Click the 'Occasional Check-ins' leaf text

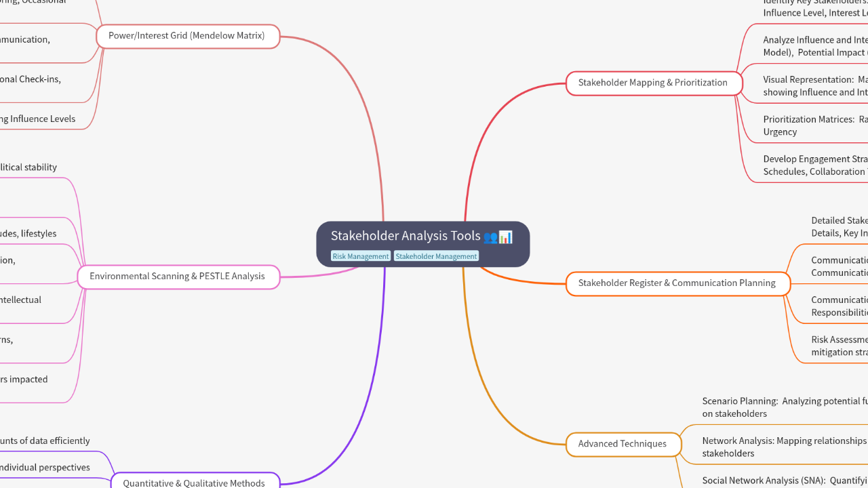pos(31,79)
